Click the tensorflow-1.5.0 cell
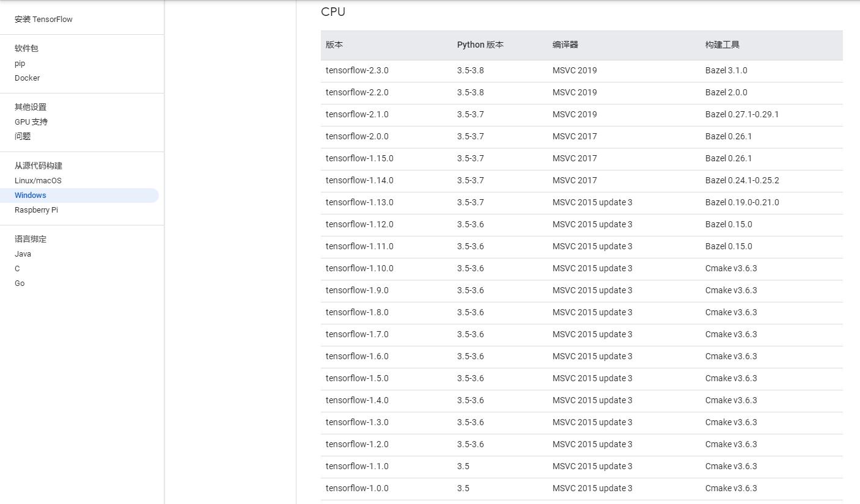 pyautogui.click(x=357, y=378)
